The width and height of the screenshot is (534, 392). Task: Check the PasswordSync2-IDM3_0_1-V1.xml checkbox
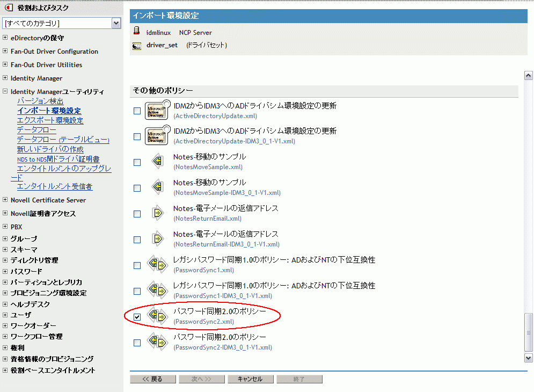(137, 343)
